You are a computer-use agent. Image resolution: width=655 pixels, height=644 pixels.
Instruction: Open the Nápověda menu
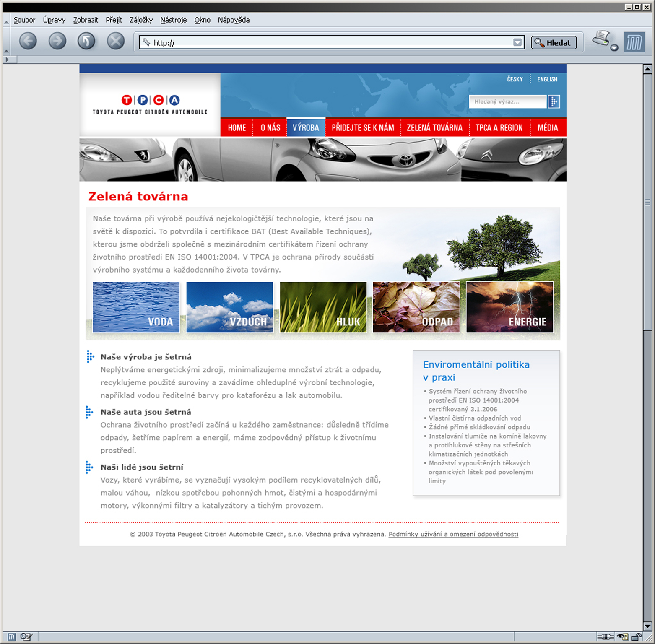(234, 20)
